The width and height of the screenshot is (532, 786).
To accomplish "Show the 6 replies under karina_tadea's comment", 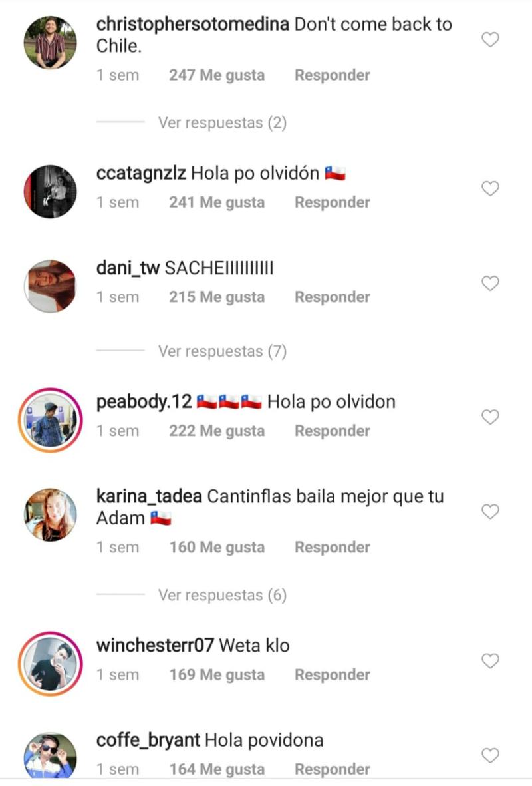I will pos(222,595).
